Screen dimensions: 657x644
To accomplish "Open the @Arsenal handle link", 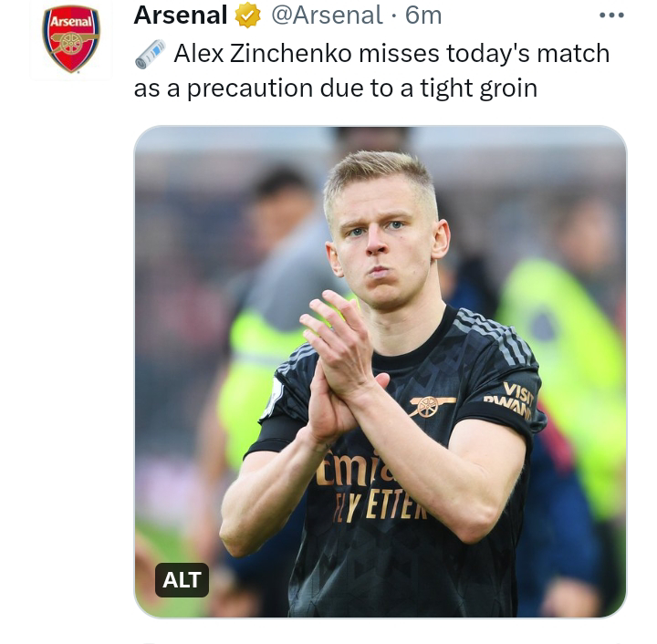I will [x=327, y=16].
